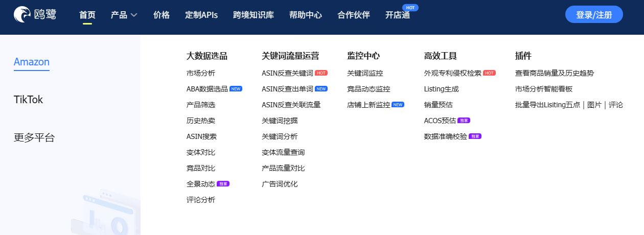Screen dimensions: 644x235
Task: Open the 产品流量对比 link
Action: point(283,168)
